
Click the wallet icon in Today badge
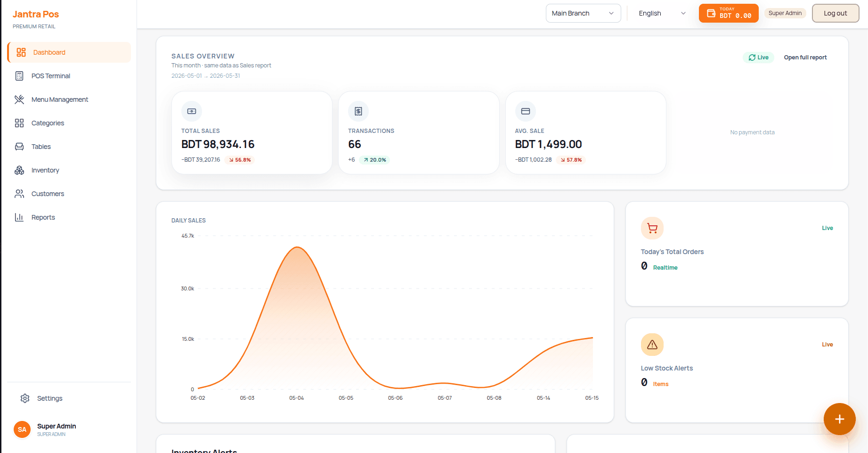pos(711,13)
